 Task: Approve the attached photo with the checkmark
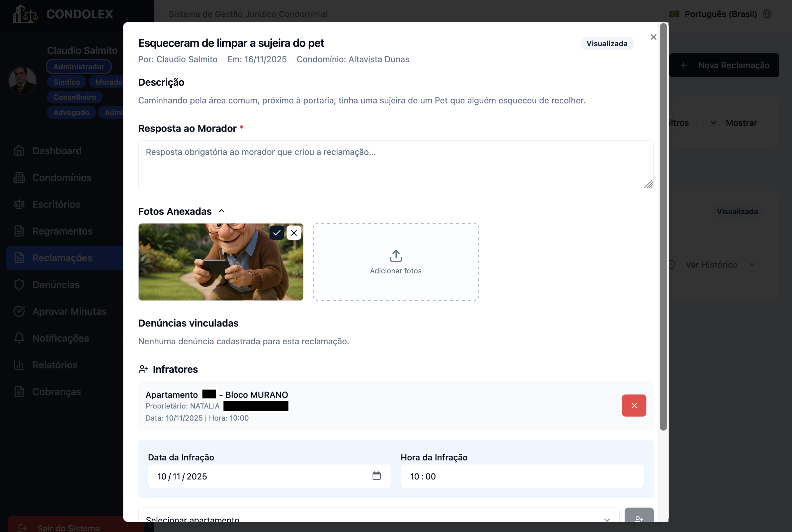click(x=276, y=233)
